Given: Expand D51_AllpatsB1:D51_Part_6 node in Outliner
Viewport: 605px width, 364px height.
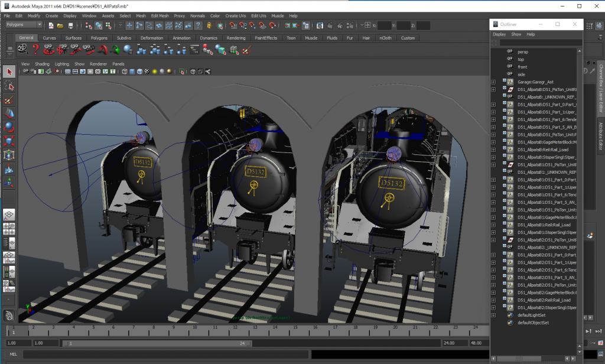Looking at the screenshot, I should click(493, 195).
